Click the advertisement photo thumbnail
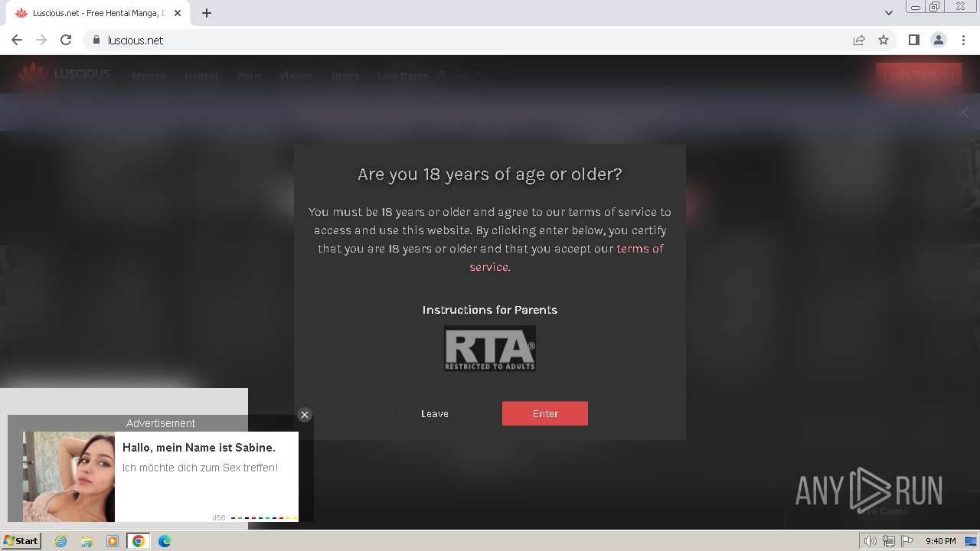 (69, 477)
